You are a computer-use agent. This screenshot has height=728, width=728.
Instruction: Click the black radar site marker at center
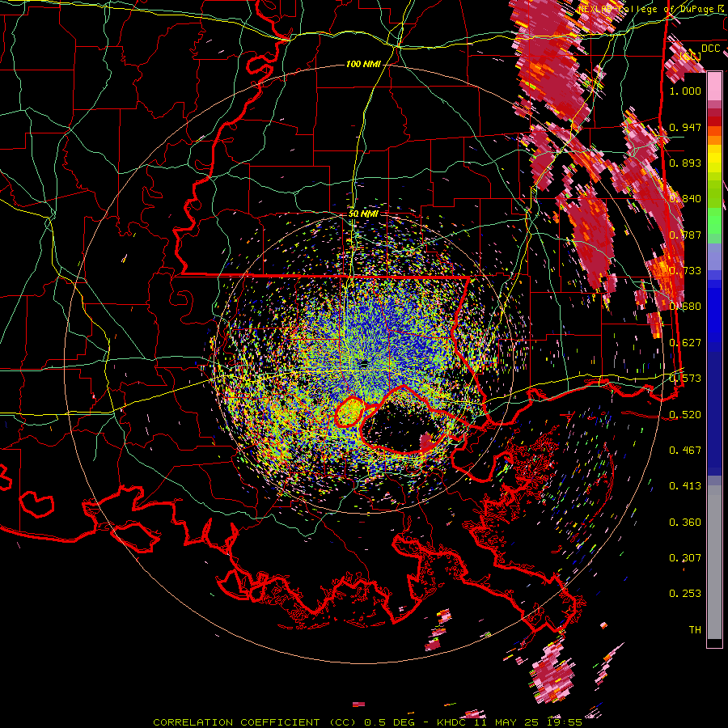364,363
